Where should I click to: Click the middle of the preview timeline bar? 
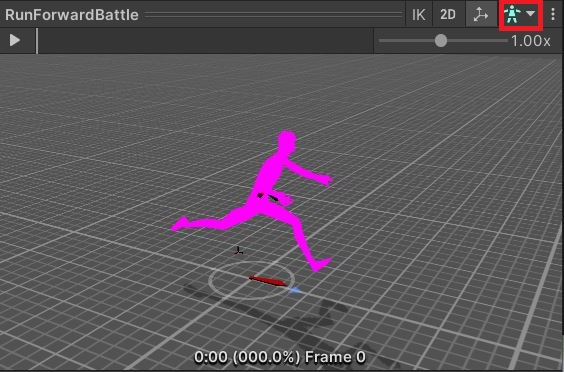click(205, 41)
